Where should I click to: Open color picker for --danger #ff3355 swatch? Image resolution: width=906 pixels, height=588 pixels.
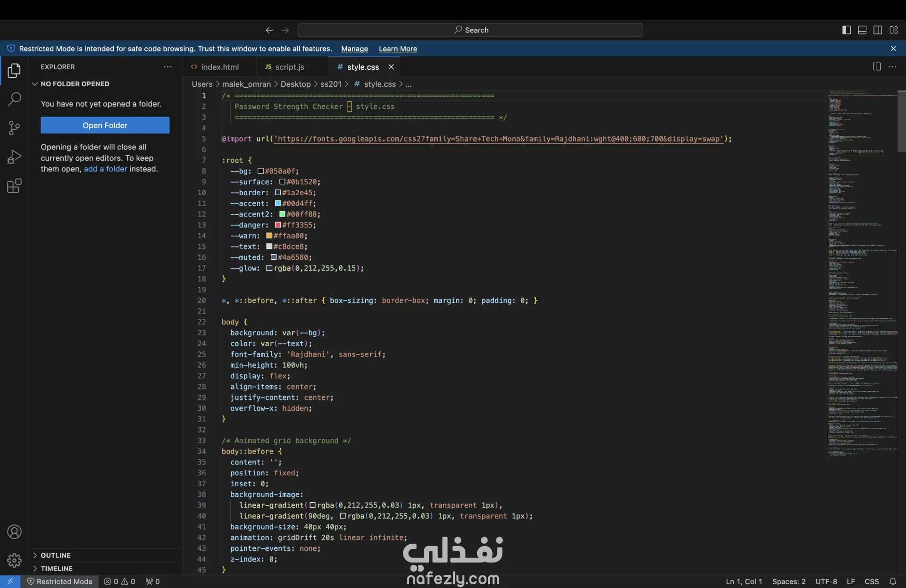(x=278, y=225)
